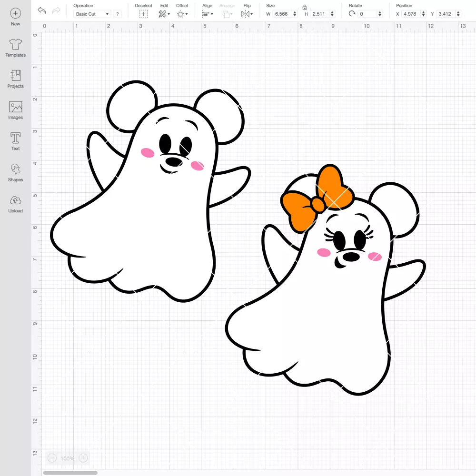Viewport: 476px width, 476px height.
Task: Select the boy ghost's left pink cheek
Action: tap(148, 153)
